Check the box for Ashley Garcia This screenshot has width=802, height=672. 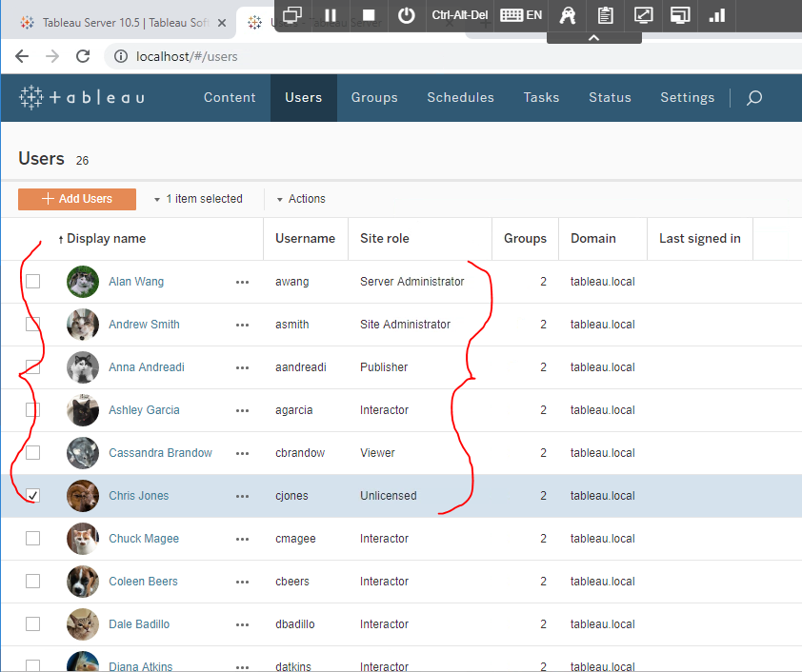(32, 410)
